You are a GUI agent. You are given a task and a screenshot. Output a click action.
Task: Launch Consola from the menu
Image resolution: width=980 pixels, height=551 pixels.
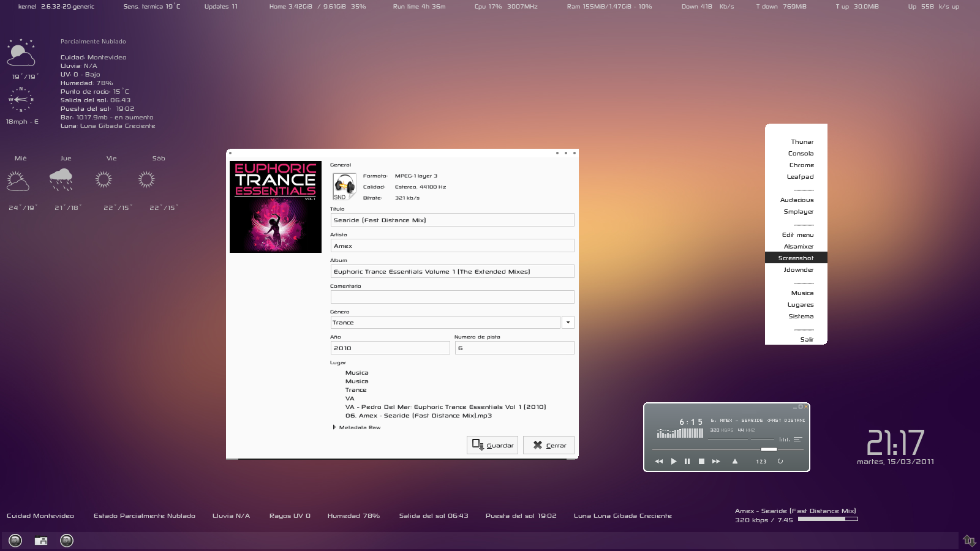click(x=796, y=153)
